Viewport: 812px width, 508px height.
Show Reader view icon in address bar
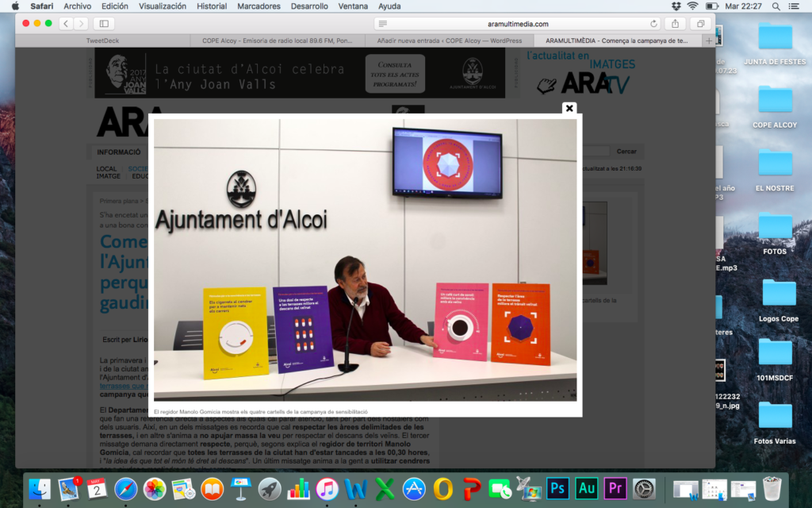(x=383, y=24)
